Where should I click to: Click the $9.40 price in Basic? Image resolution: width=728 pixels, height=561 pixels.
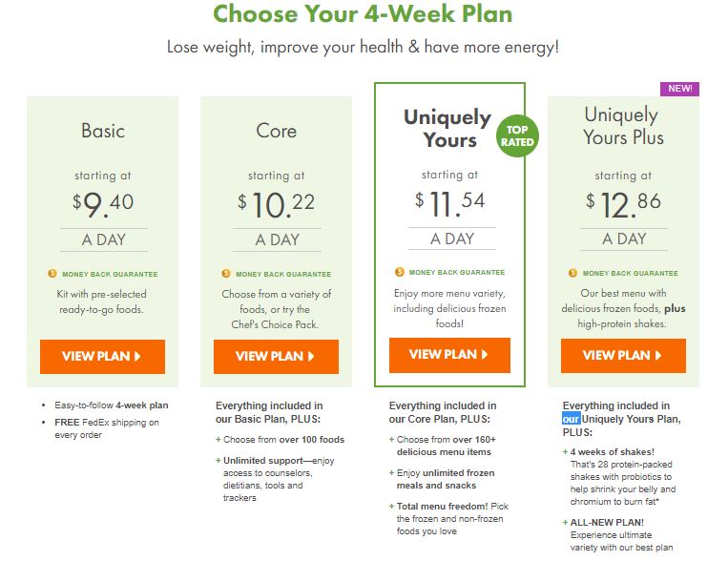(x=103, y=204)
